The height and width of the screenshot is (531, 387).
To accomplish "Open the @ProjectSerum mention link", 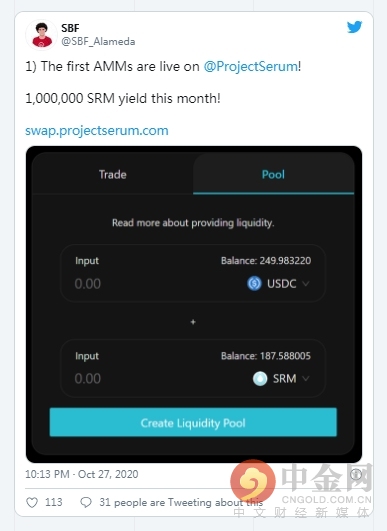I will [251, 66].
